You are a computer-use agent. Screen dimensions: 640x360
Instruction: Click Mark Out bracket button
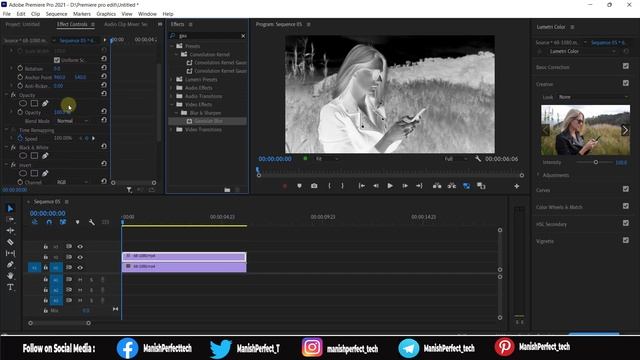point(342,186)
